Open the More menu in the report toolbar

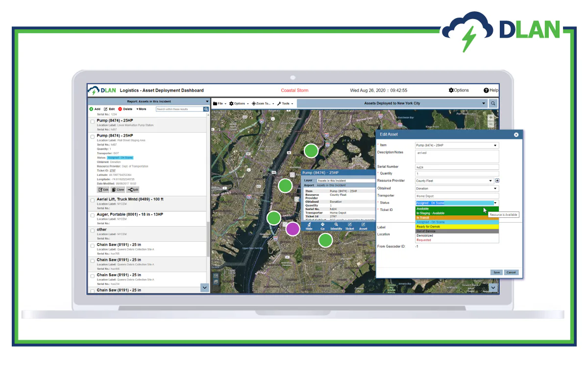(x=141, y=109)
